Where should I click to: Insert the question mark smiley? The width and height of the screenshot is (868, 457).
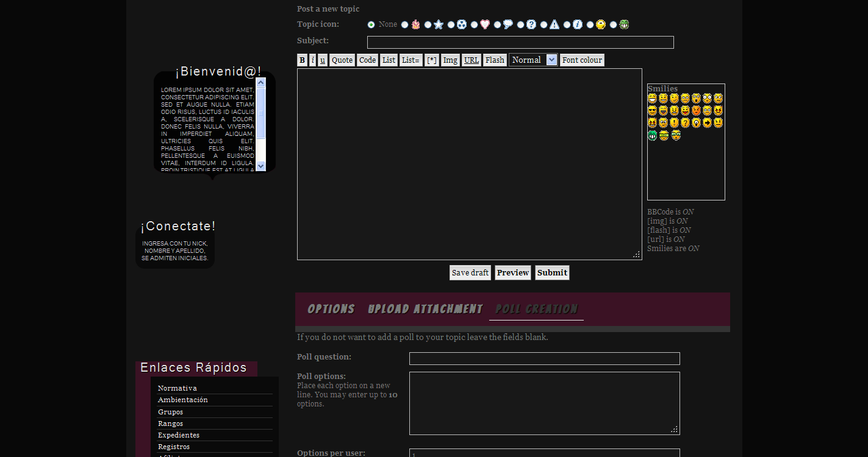685,122
